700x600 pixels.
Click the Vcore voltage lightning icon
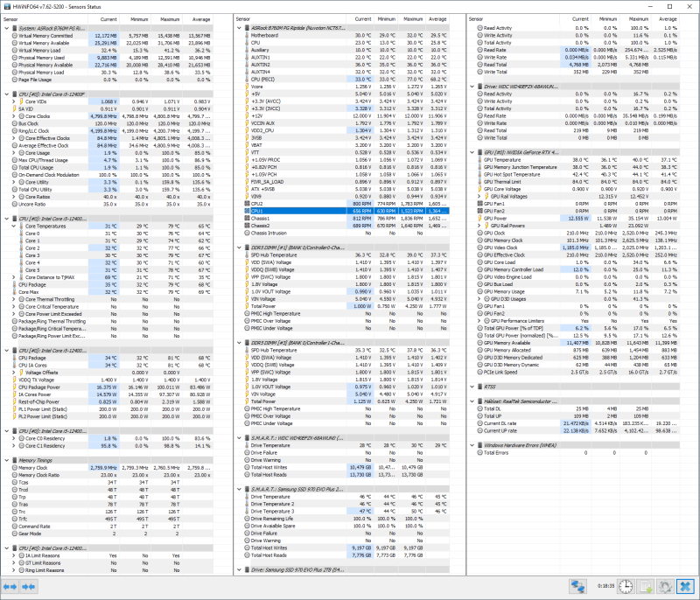pos(247,87)
